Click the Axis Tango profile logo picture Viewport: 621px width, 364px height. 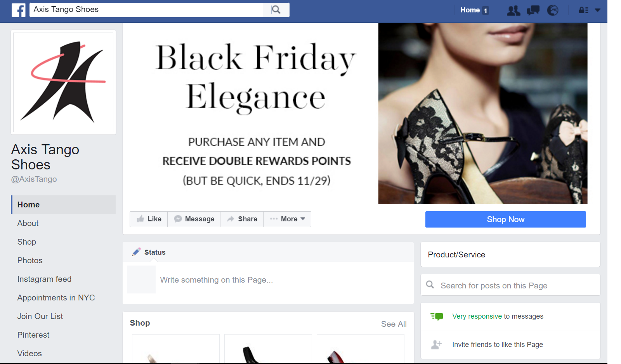coord(63,82)
